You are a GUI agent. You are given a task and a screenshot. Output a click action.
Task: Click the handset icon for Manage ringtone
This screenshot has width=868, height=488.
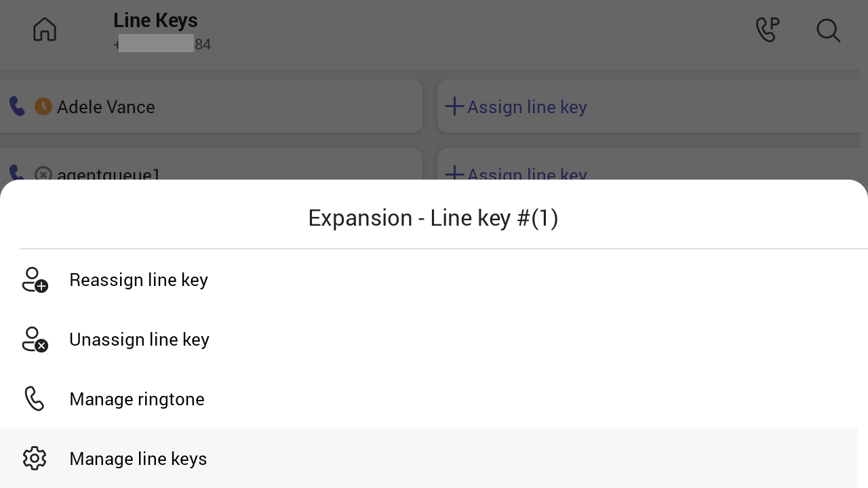[x=35, y=399]
